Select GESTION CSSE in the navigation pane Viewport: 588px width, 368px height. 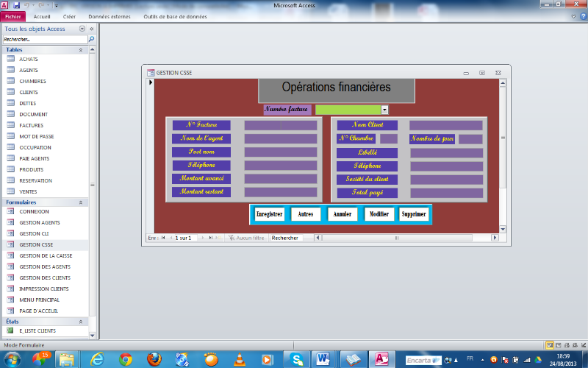[x=36, y=245]
